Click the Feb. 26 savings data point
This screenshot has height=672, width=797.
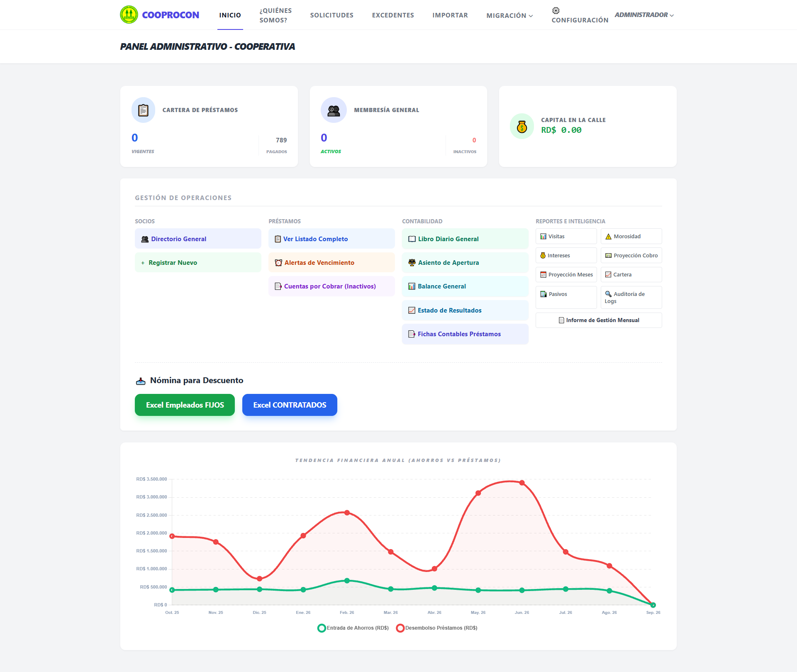[347, 581]
